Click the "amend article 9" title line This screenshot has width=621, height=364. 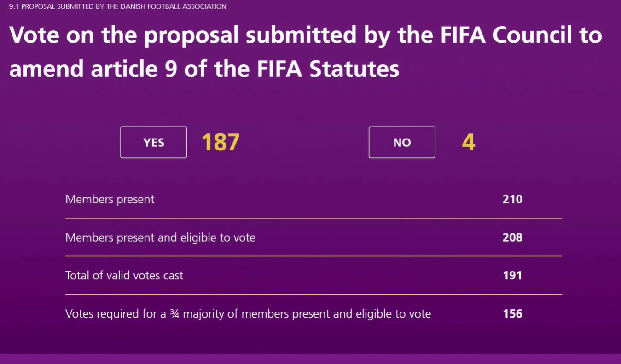click(204, 69)
